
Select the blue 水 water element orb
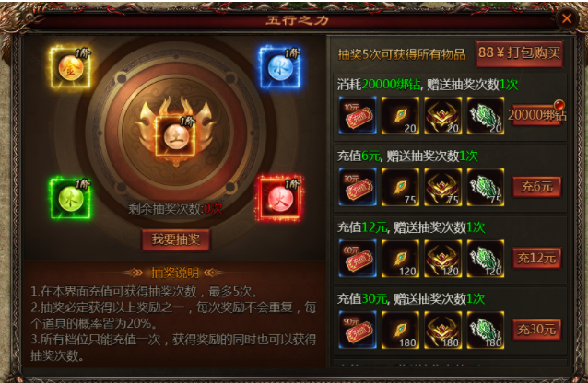(280, 67)
